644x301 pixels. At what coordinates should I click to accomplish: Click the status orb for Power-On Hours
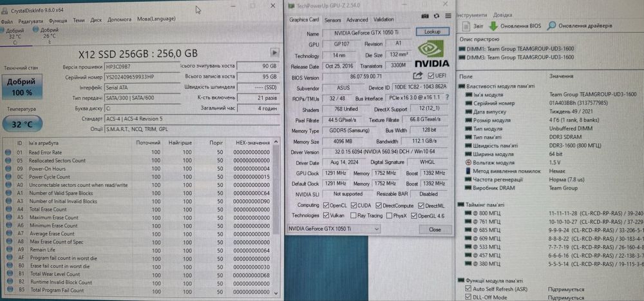point(8,169)
